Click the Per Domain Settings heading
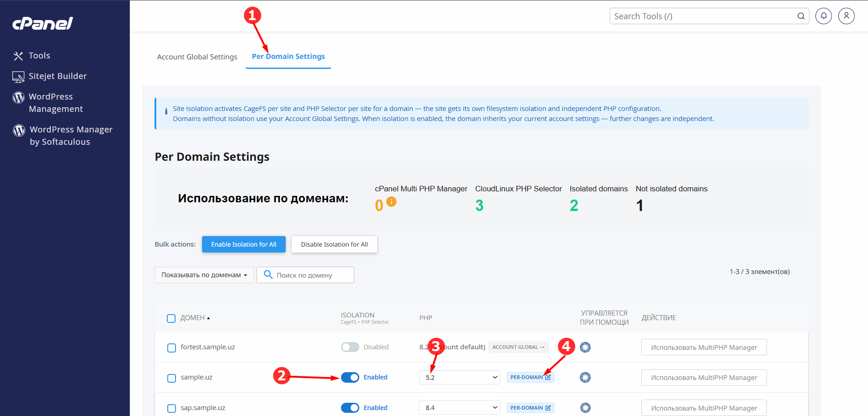This screenshot has height=416, width=868. pyautogui.click(x=212, y=157)
